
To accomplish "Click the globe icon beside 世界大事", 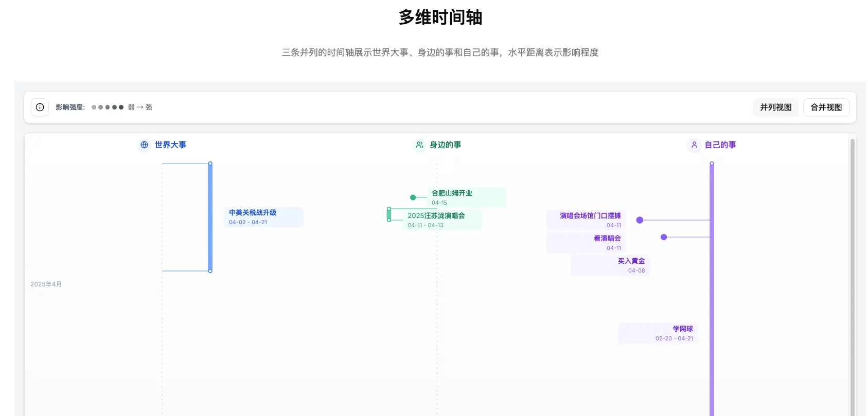I will pyautogui.click(x=145, y=145).
